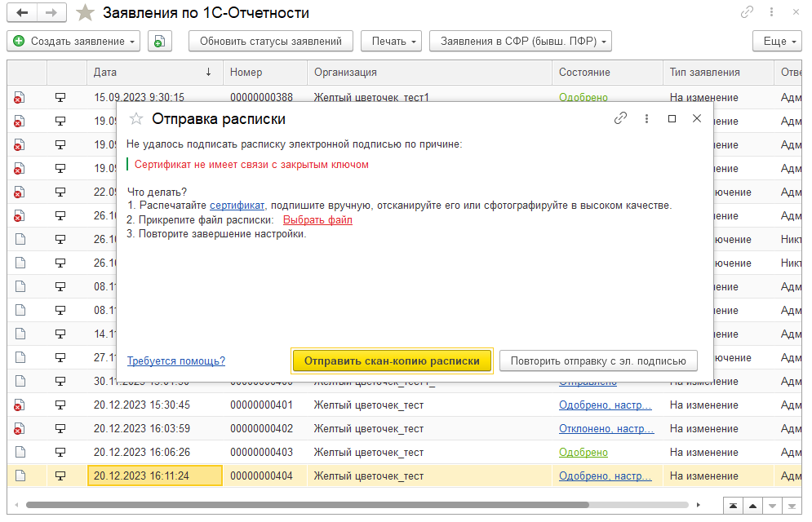Open the Еще menu
The height and width of the screenshot is (522, 812).
coord(774,41)
